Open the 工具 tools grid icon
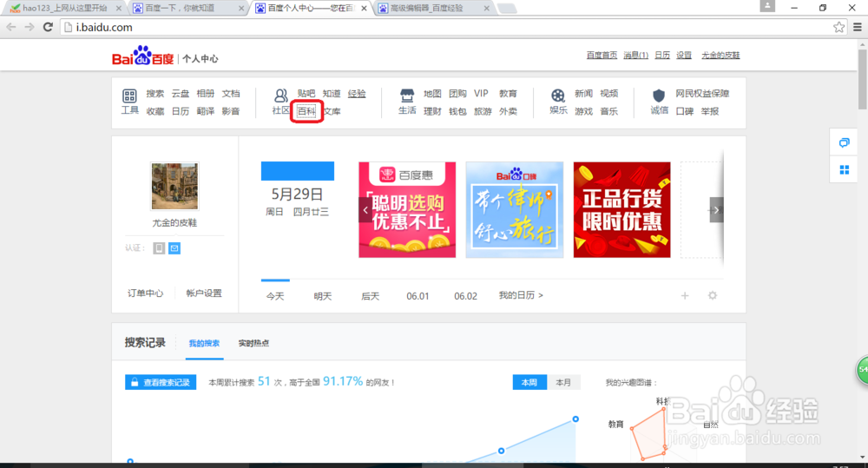The image size is (868, 468). click(129, 96)
